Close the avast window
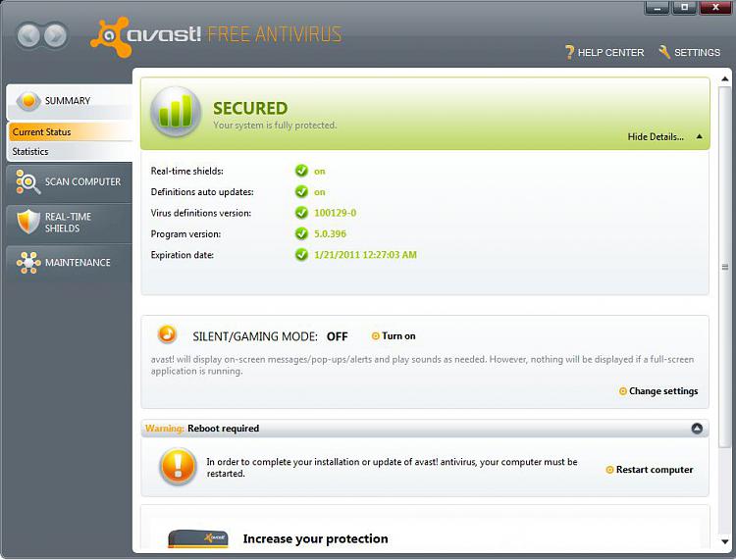This screenshot has height=560, width=736. tap(715, 8)
